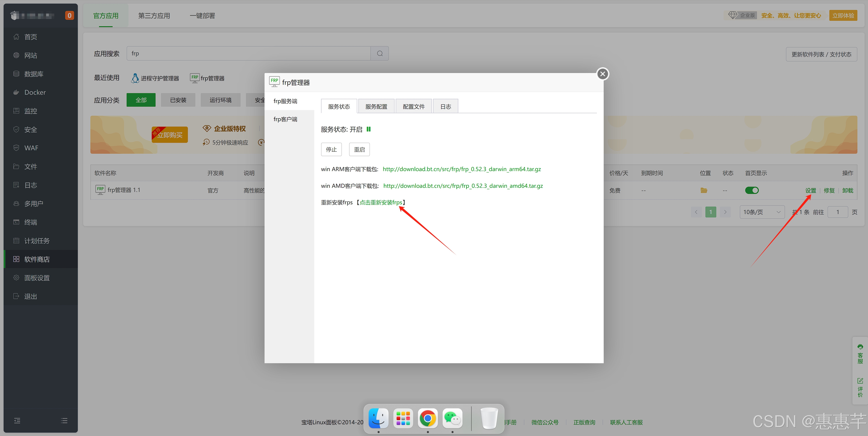Switch to the 服务配置 tab
868x436 pixels.
(x=376, y=106)
